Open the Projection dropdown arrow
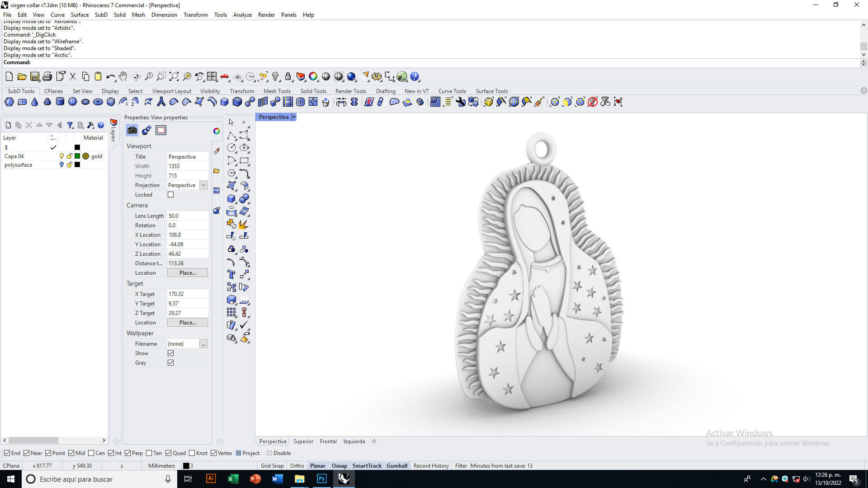 tap(203, 185)
